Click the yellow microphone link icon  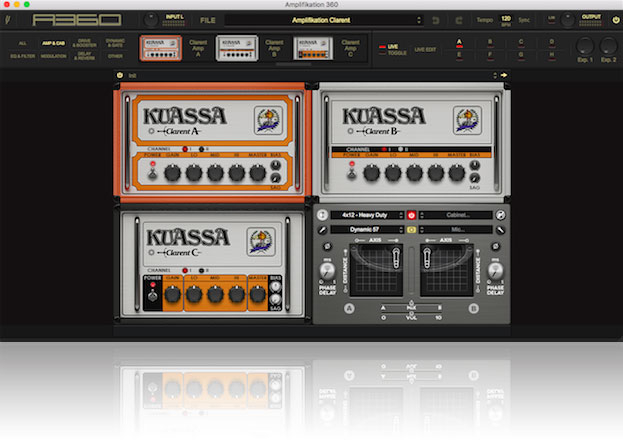(x=410, y=229)
